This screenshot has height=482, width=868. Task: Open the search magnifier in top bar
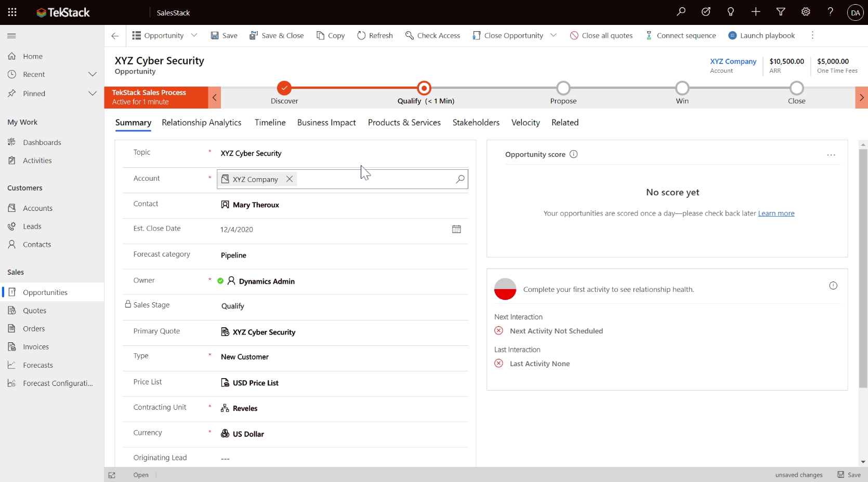(x=680, y=11)
